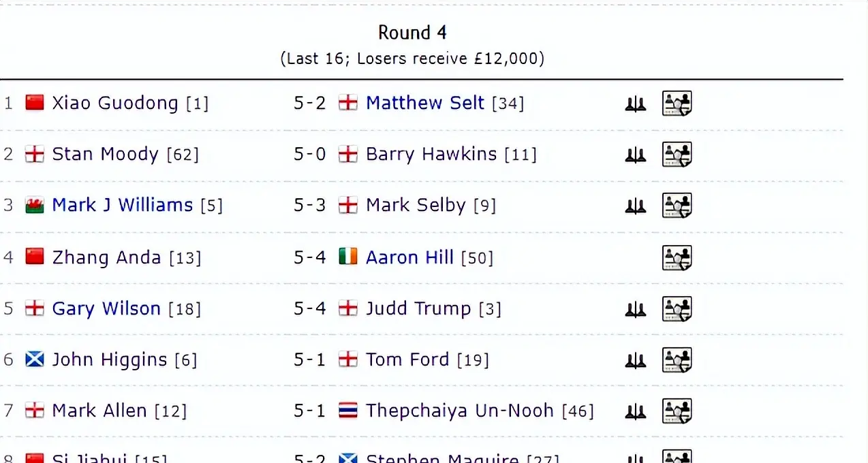
Task: Open match details icon for Xiao Guodong match
Action: pos(677,103)
